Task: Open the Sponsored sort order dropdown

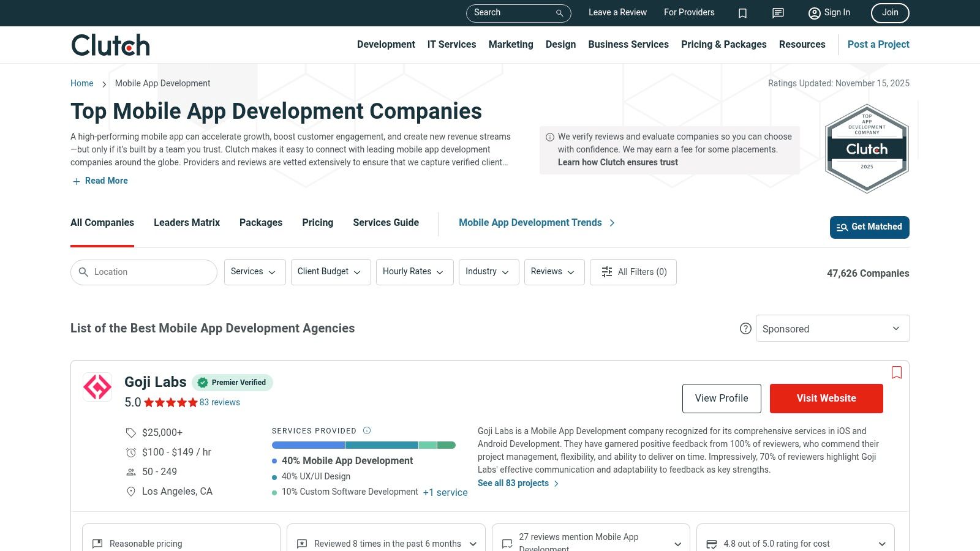Action: pos(832,328)
